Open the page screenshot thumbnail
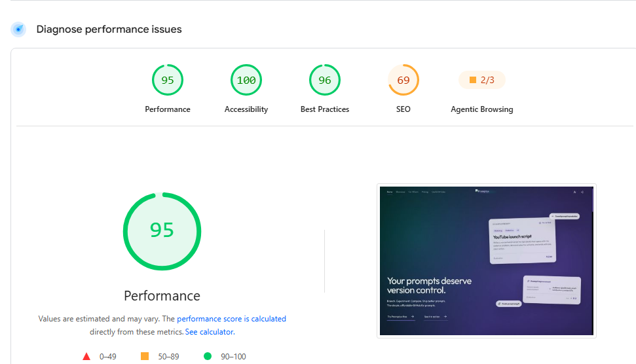This screenshot has width=636, height=364. 486,261
